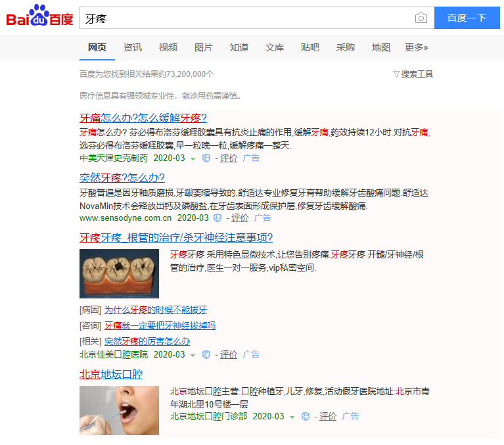This screenshot has width=504, height=445.
Task: Expand the dropdown arrow after 中美天津史克制药 2020-03
Action: click(193, 159)
